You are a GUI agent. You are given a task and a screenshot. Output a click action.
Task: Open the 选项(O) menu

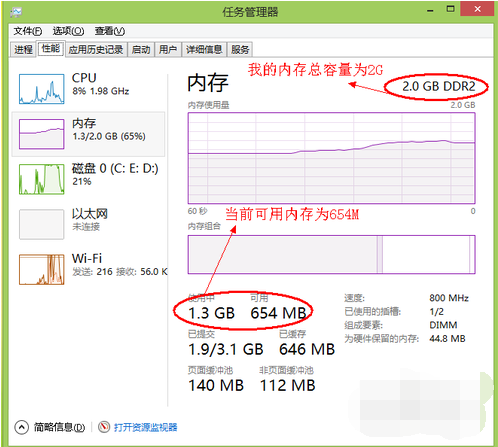(x=68, y=31)
